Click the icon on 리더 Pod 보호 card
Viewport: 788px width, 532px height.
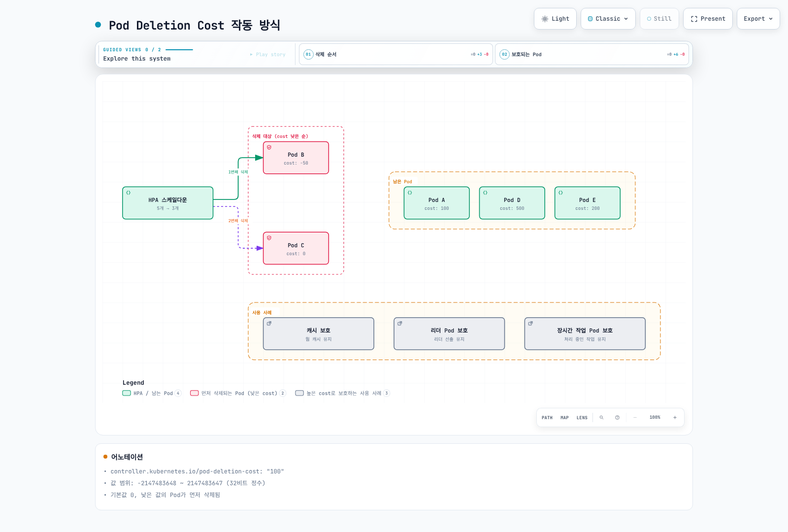(x=400, y=324)
